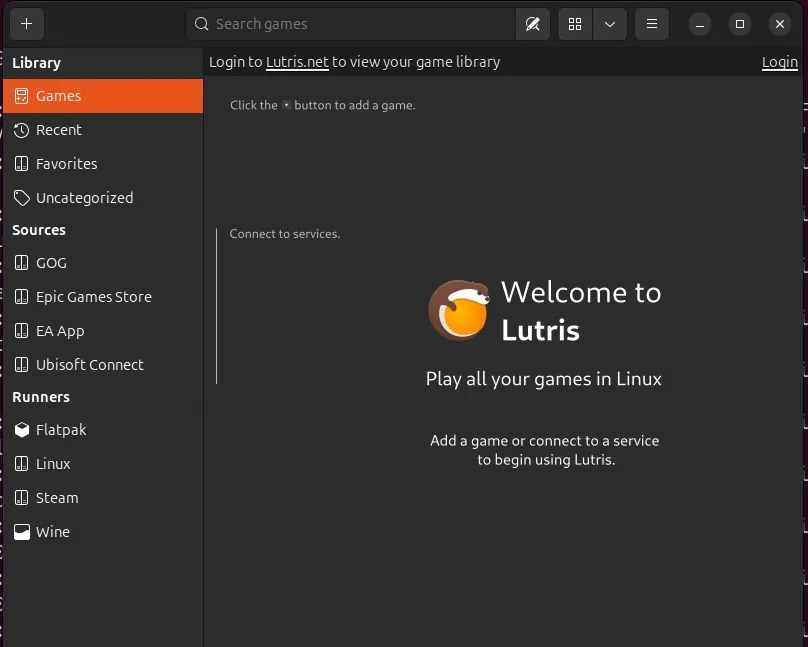Screen dimensions: 808x647
Task: Click the Games category icon
Action: click(21, 96)
